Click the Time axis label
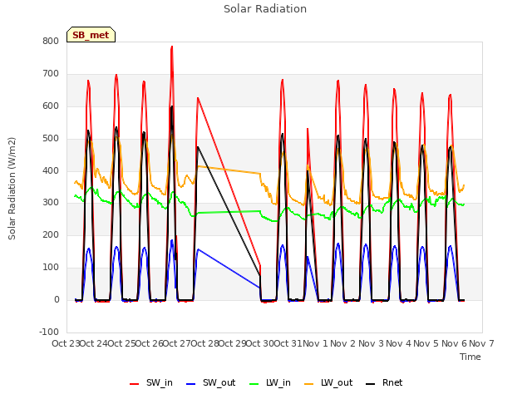 pyautogui.click(x=470, y=357)
